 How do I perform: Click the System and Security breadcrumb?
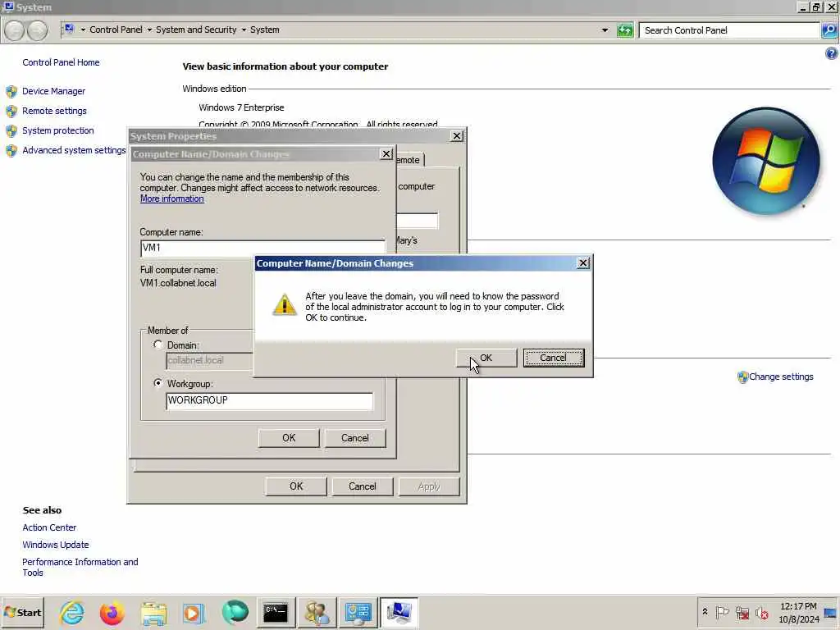click(x=196, y=30)
